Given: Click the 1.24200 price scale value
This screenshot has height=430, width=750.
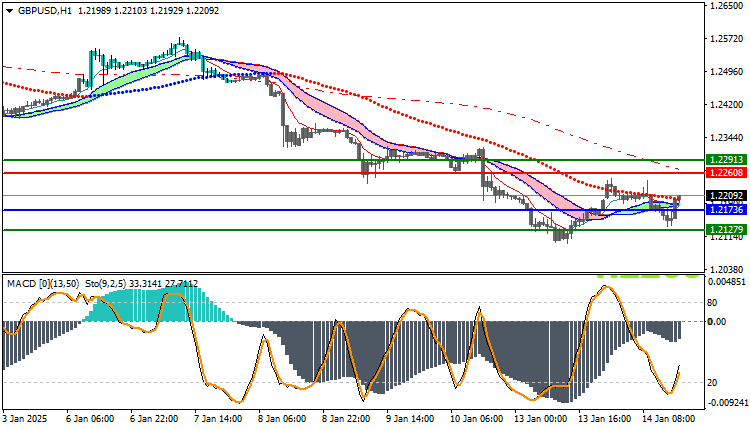Looking at the screenshot, I should pos(727,105).
